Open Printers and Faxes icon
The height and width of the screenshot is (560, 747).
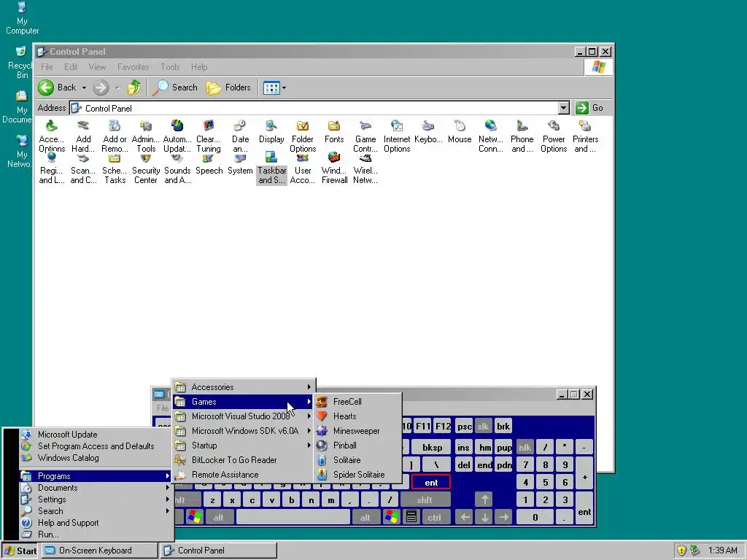click(585, 136)
